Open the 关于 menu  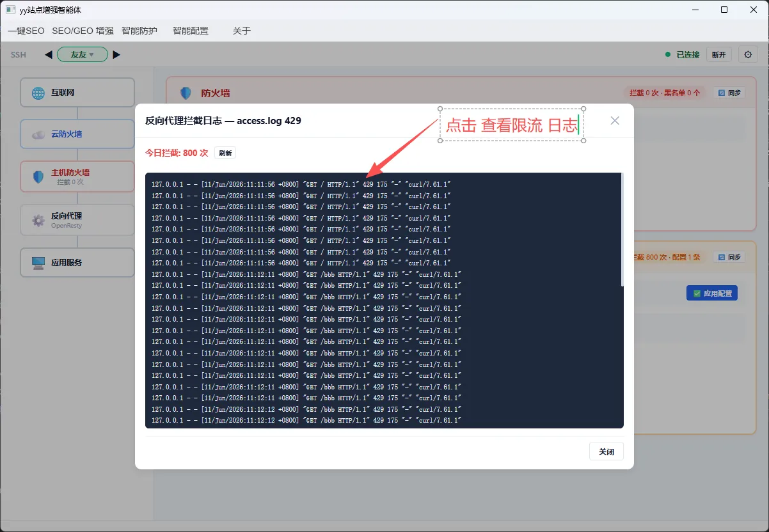coord(242,31)
